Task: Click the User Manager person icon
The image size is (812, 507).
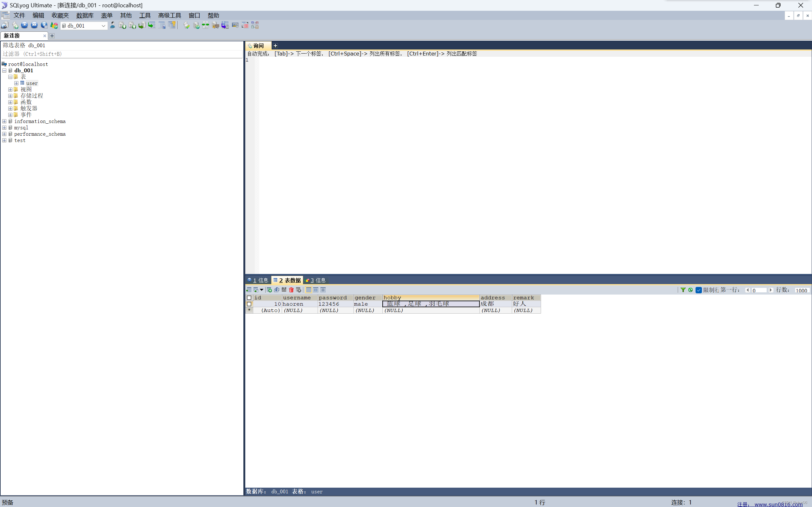Action: (113, 25)
